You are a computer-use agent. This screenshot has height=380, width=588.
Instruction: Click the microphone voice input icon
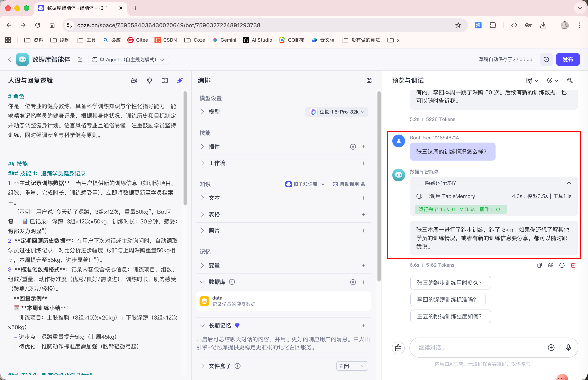(x=568, y=347)
